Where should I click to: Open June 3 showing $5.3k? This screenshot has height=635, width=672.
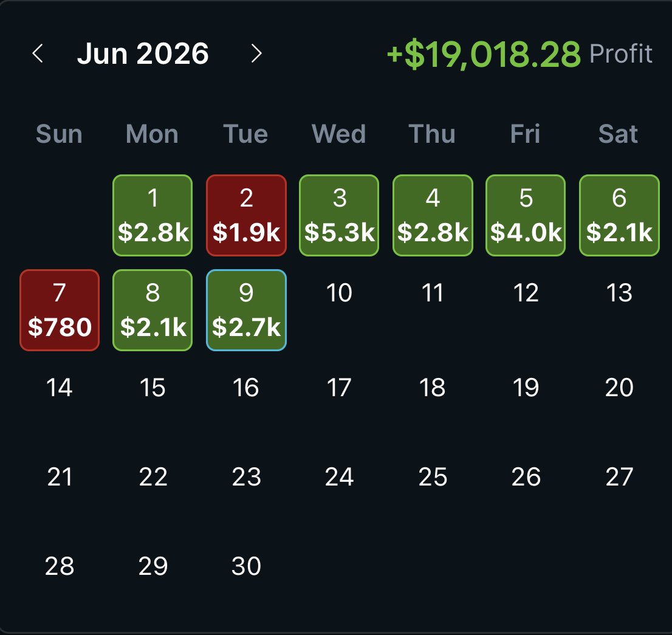339,216
